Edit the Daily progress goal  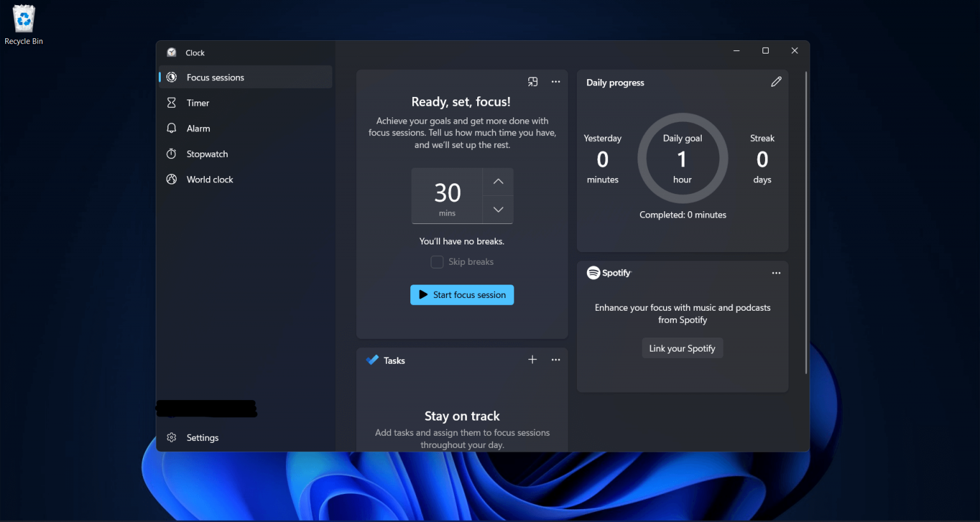point(776,82)
